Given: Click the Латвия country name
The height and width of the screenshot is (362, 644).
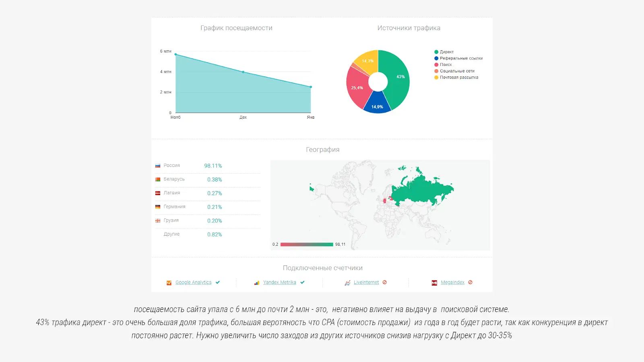Looking at the screenshot, I should coord(172,193).
